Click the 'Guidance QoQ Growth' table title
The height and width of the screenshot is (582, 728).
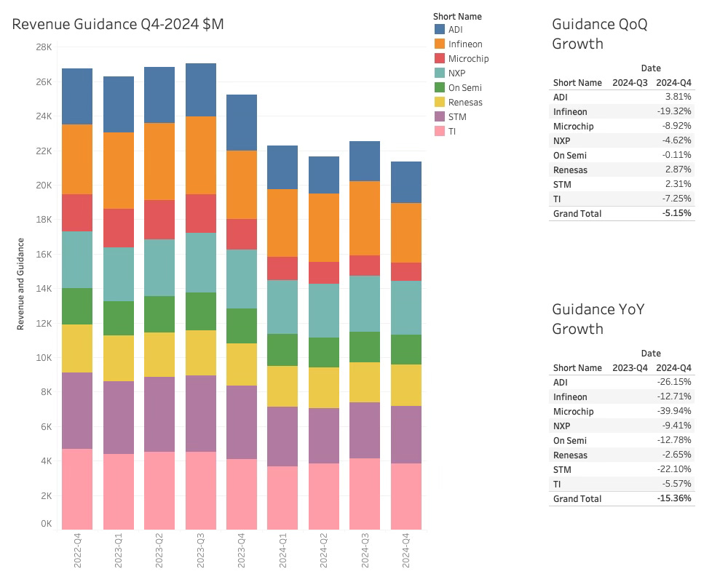click(599, 34)
